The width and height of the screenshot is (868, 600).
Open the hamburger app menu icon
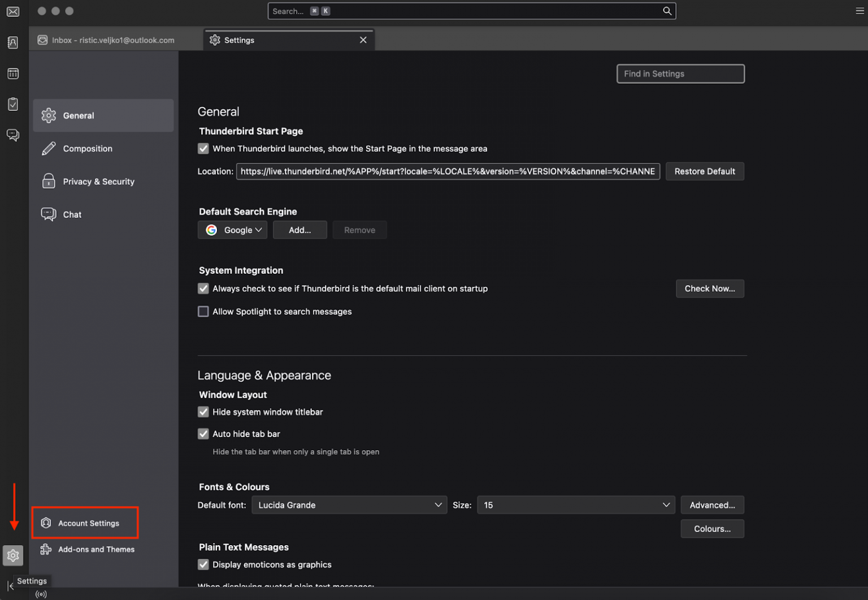[860, 11]
